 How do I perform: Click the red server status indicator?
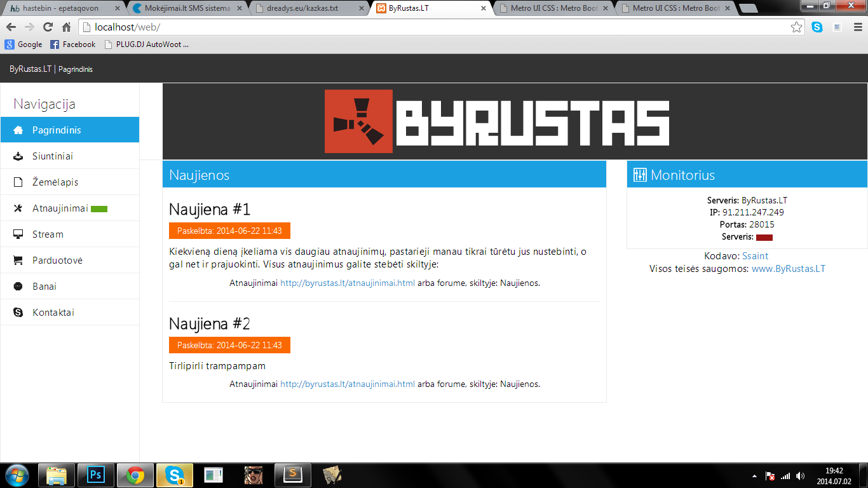764,237
